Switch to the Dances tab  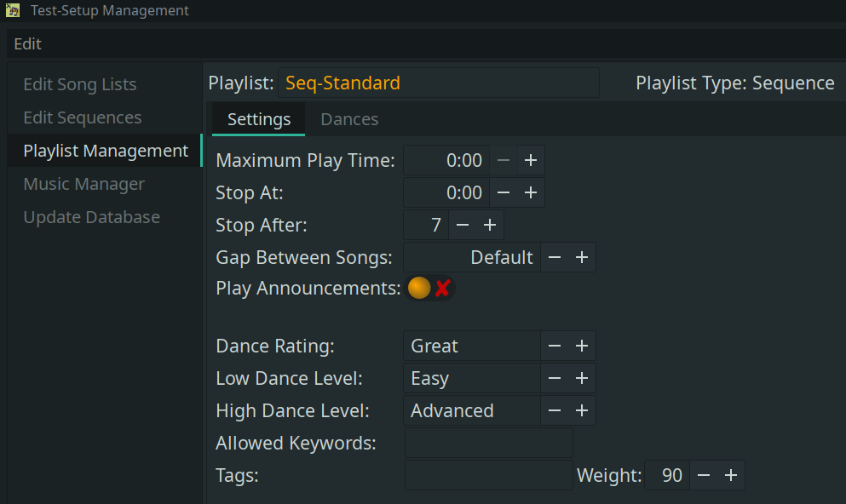[x=349, y=119]
